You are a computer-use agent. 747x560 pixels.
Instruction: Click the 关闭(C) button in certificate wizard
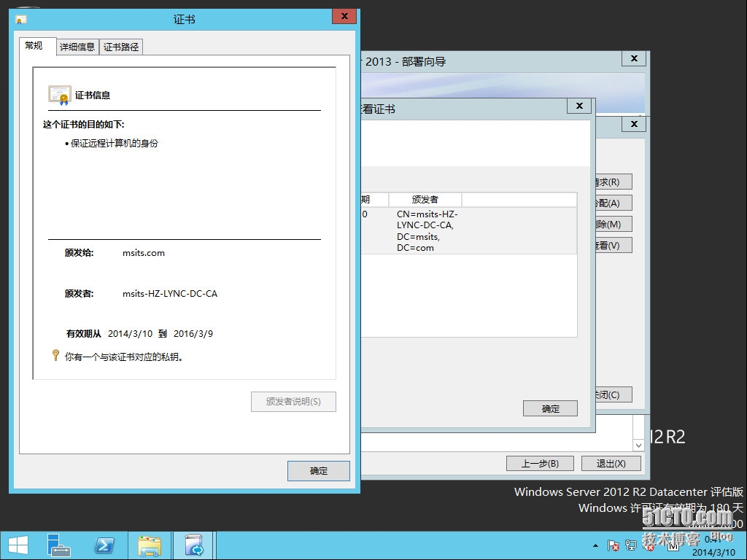tap(614, 394)
